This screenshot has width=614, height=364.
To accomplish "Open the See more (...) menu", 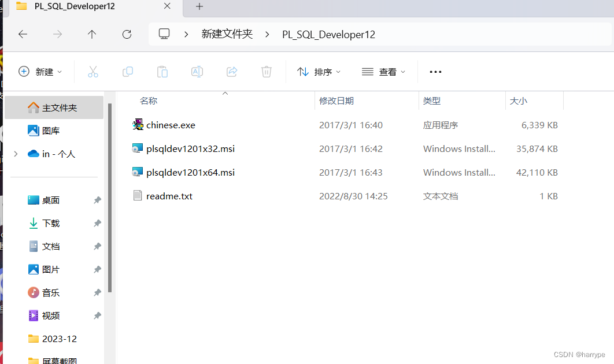I will [435, 71].
